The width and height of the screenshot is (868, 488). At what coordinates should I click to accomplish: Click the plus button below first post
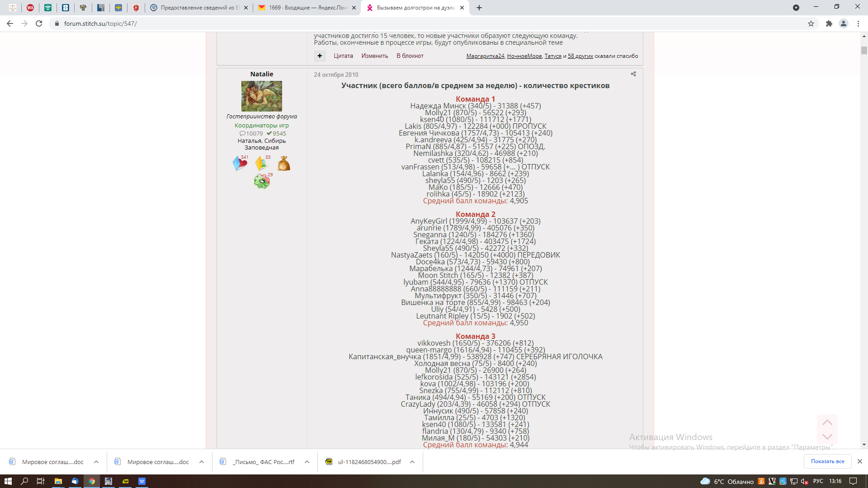pos(320,56)
